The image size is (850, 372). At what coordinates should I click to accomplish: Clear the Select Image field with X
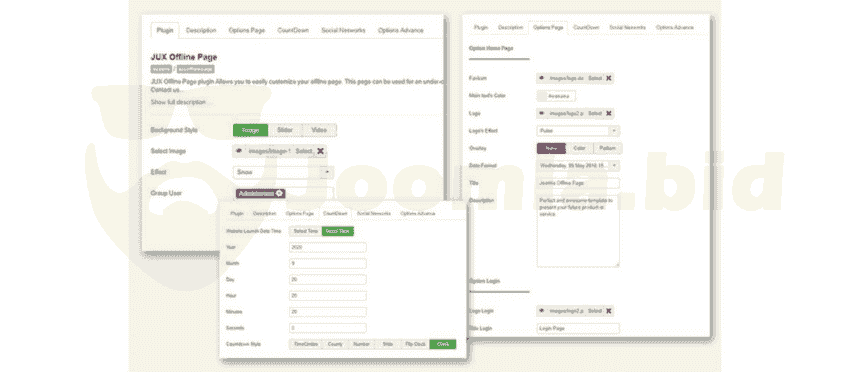point(320,151)
